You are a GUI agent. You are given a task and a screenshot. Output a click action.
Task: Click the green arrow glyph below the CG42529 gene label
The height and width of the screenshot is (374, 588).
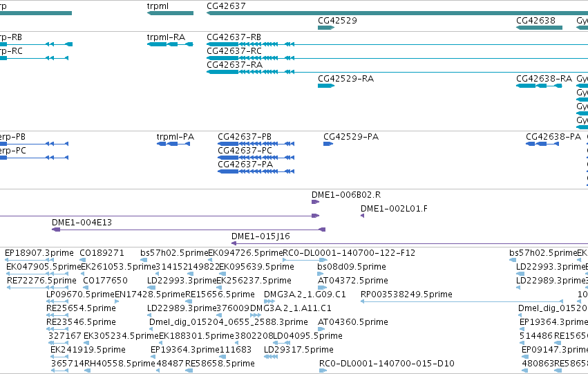(x=326, y=28)
